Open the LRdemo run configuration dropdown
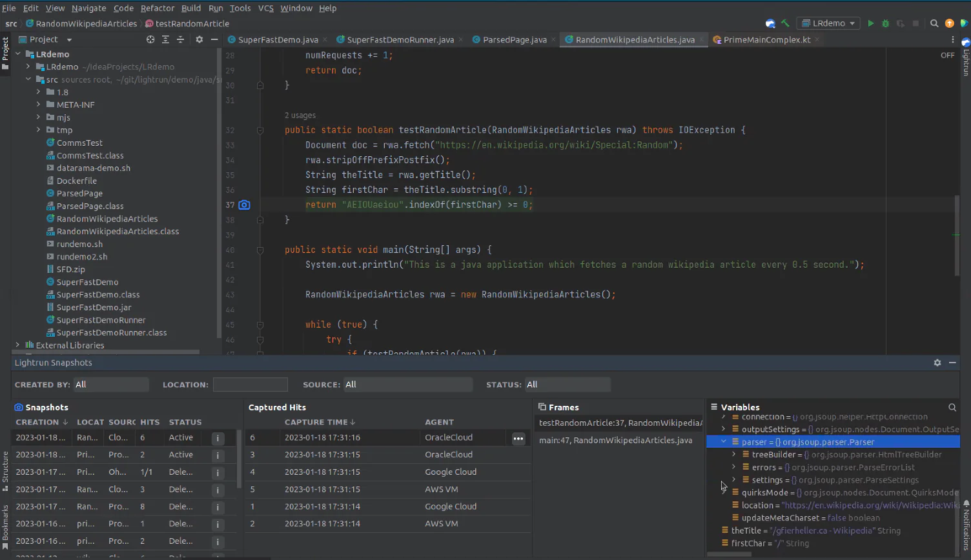The image size is (971, 560). click(x=828, y=23)
